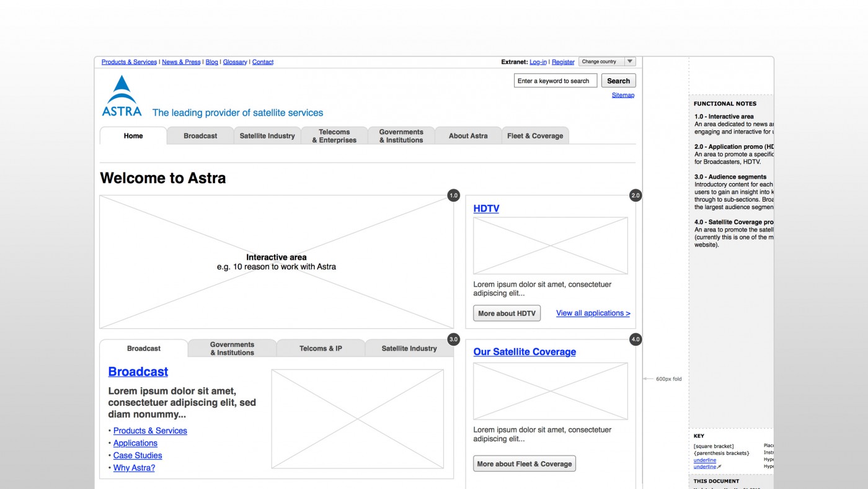Click the Astra logo
This screenshot has height=489, width=868.
[122, 96]
